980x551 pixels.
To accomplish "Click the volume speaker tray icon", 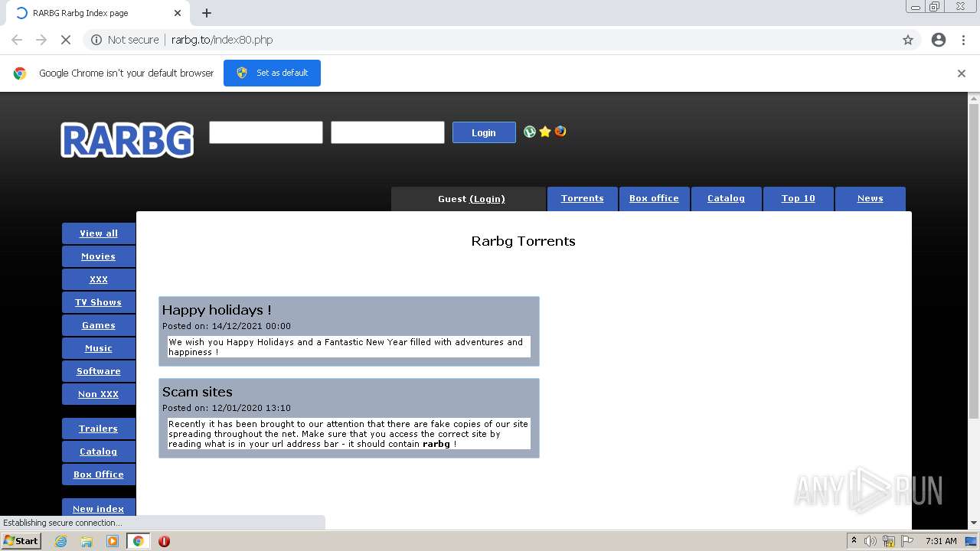I will pos(871,541).
